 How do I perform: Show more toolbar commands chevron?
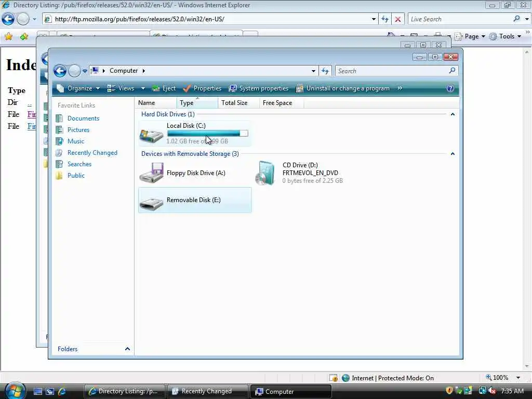pyautogui.click(x=400, y=88)
